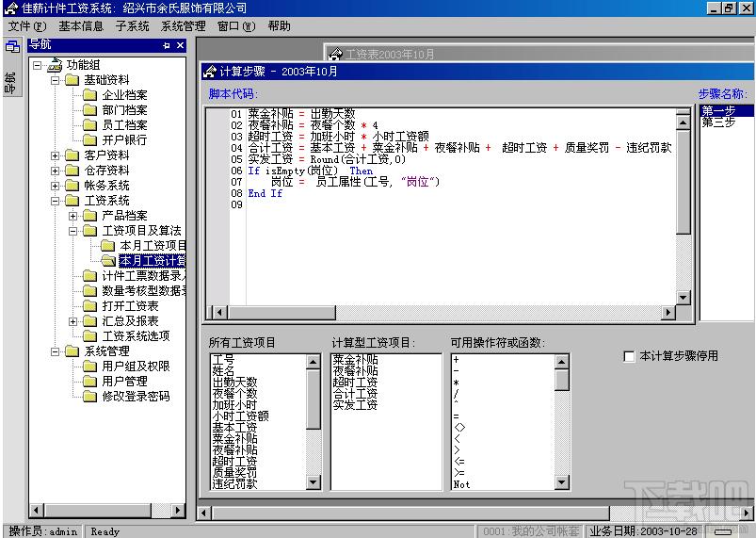This screenshot has height=538, width=756.
Task: Collapse the 功能组 root node
Action: point(37,65)
